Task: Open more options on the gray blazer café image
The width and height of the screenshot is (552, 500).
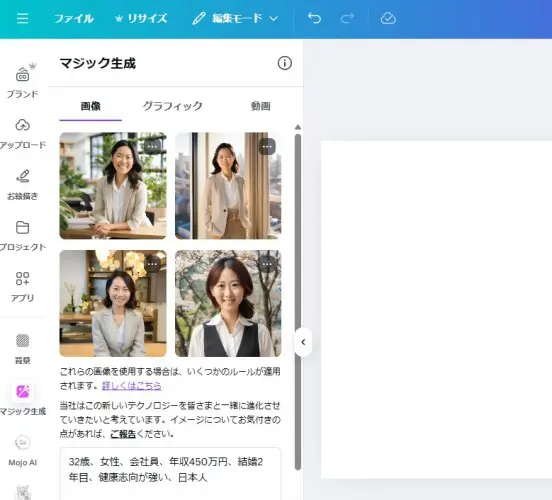Action: click(152, 264)
